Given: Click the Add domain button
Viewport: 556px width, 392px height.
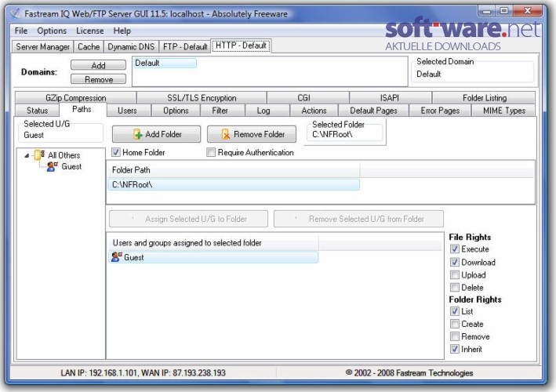Looking at the screenshot, I should click(98, 65).
